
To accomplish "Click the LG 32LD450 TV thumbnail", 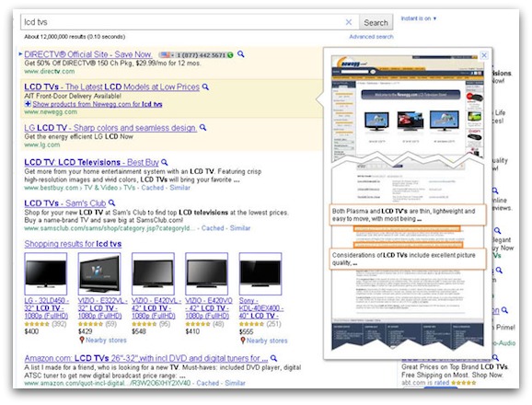I will click(46, 273).
